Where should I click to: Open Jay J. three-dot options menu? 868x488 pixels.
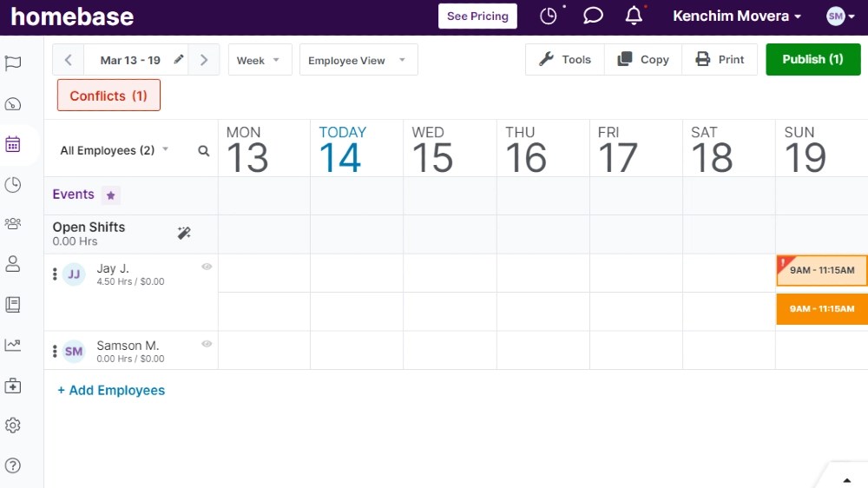click(x=55, y=274)
